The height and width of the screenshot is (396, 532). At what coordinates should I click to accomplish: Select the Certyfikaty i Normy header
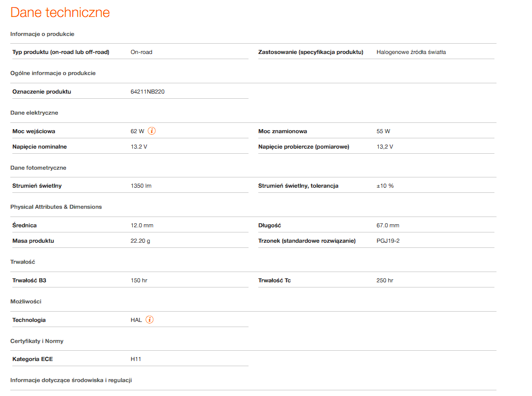click(37, 341)
